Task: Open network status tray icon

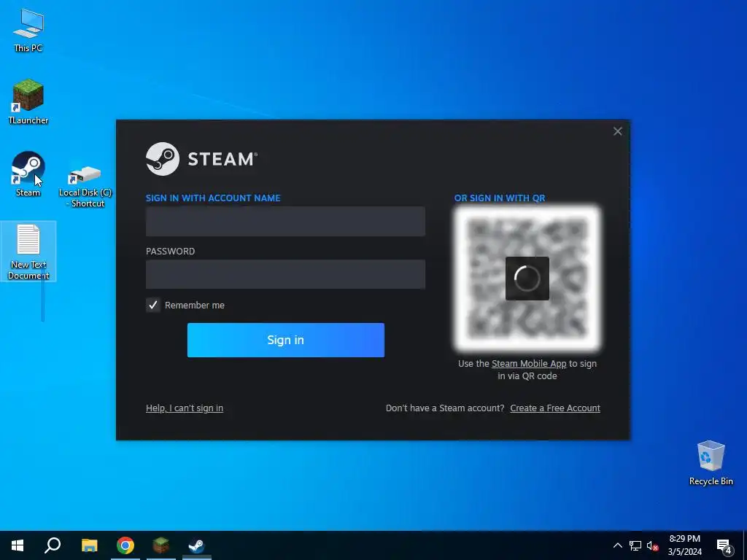Action: (x=635, y=545)
